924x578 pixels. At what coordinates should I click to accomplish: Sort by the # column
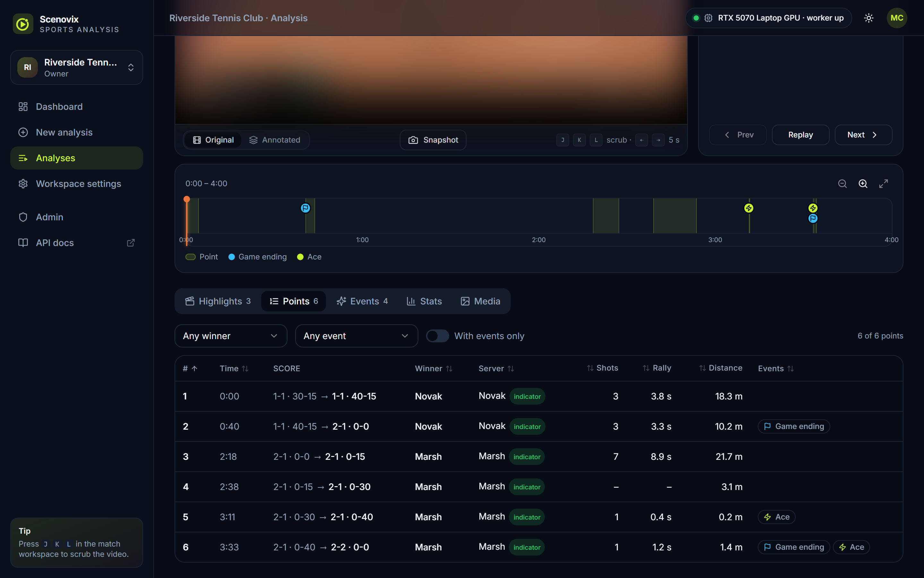190,369
